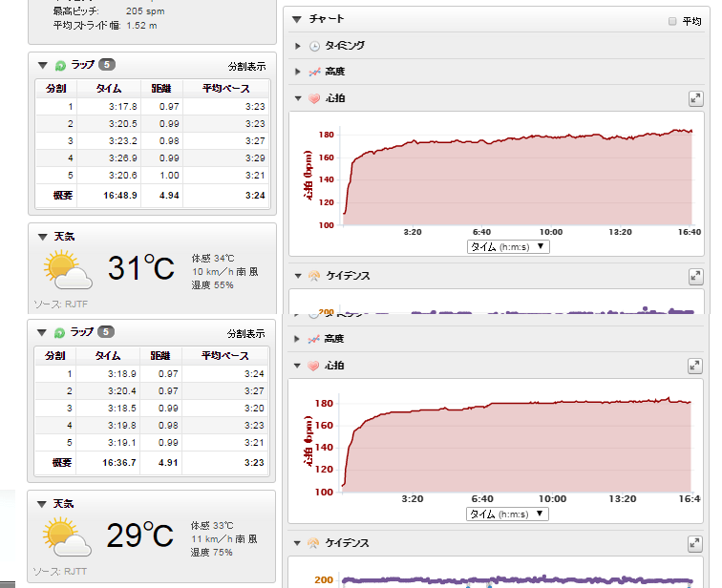Click the lap count badge 5 above 16:36.7 table

106,332
